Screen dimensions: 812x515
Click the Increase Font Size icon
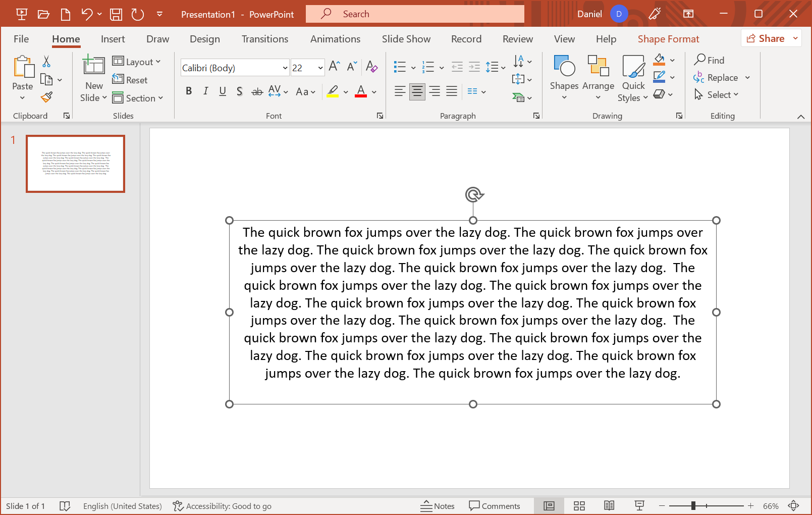click(x=334, y=67)
